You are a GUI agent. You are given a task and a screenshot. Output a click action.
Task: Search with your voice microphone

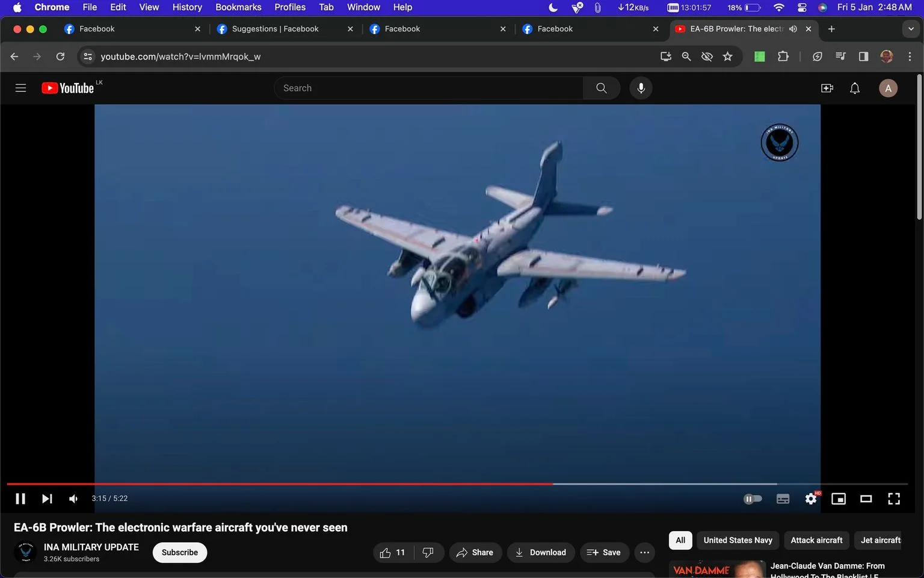(641, 88)
